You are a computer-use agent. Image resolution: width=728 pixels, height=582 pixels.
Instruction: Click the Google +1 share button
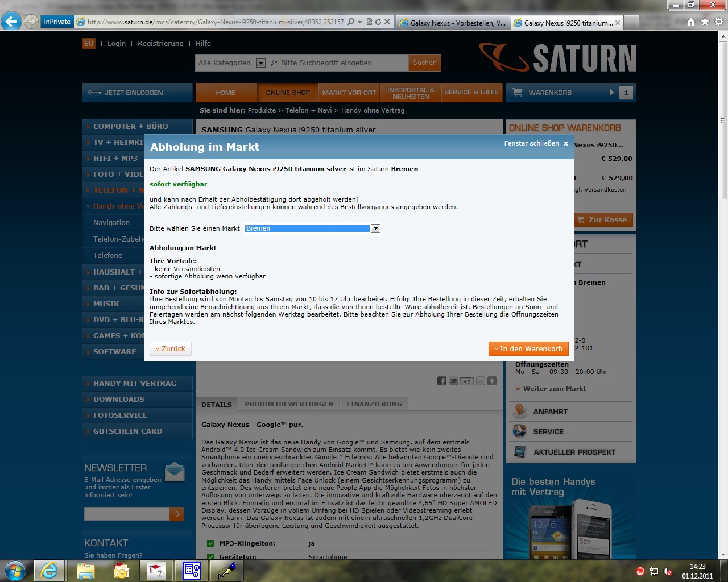467,381
